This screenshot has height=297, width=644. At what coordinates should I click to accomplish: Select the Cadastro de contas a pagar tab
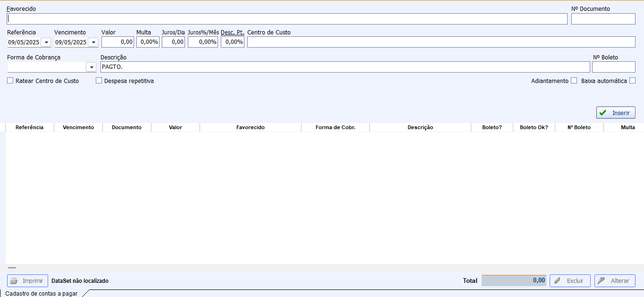[x=42, y=293]
